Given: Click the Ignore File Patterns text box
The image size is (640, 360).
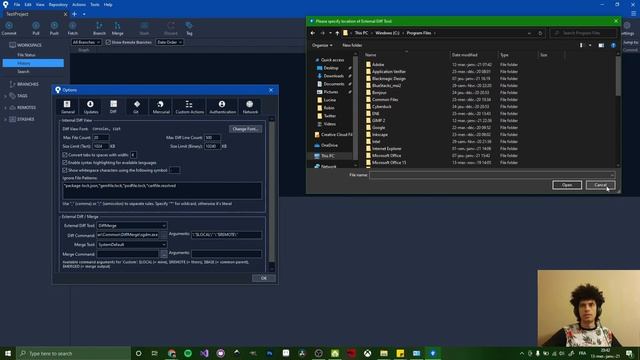Looking at the screenshot, I should [162, 190].
